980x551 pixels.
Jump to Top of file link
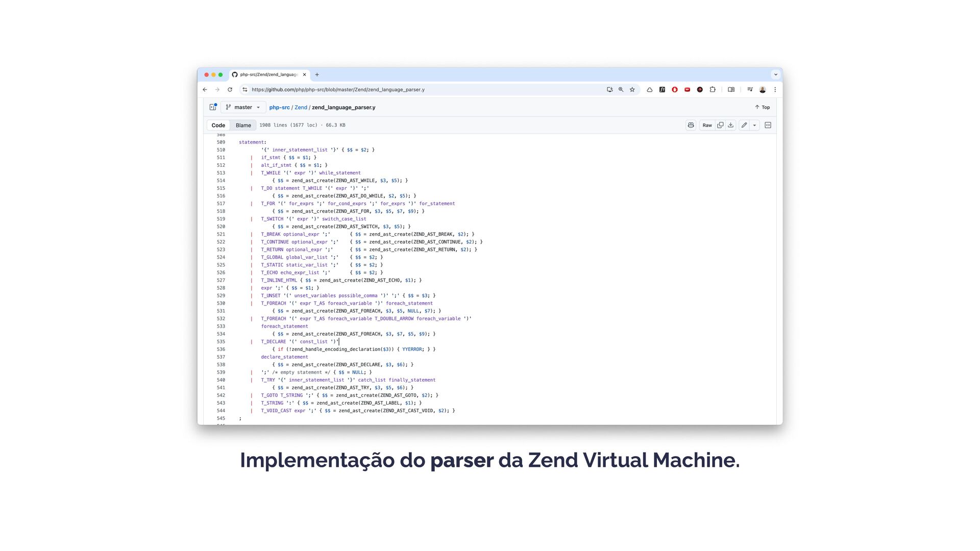tap(762, 107)
